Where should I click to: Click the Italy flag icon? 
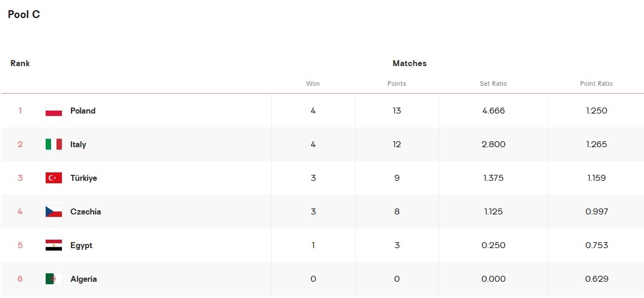coord(54,144)
